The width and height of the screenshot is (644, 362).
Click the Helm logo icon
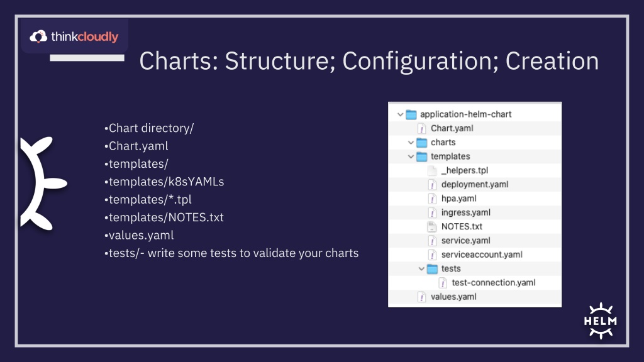click(601, 321)
